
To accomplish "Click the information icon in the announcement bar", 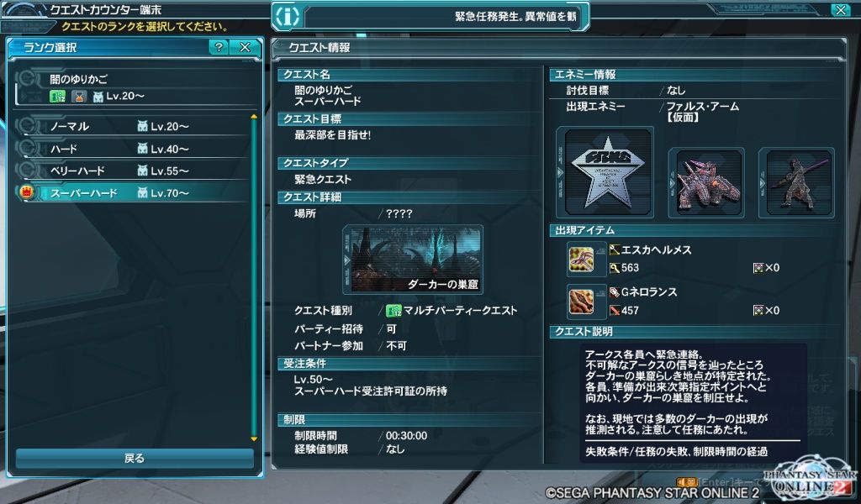I will tap(288, 17).
